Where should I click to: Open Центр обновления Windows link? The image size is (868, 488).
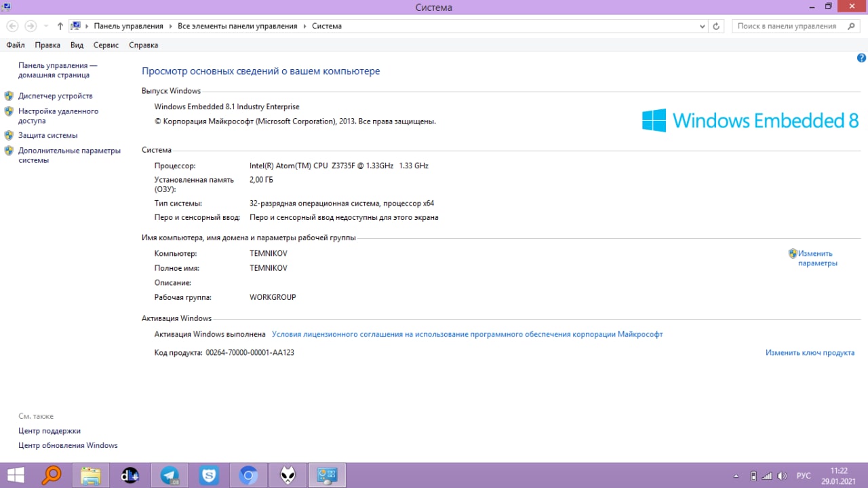pos(68,445)
